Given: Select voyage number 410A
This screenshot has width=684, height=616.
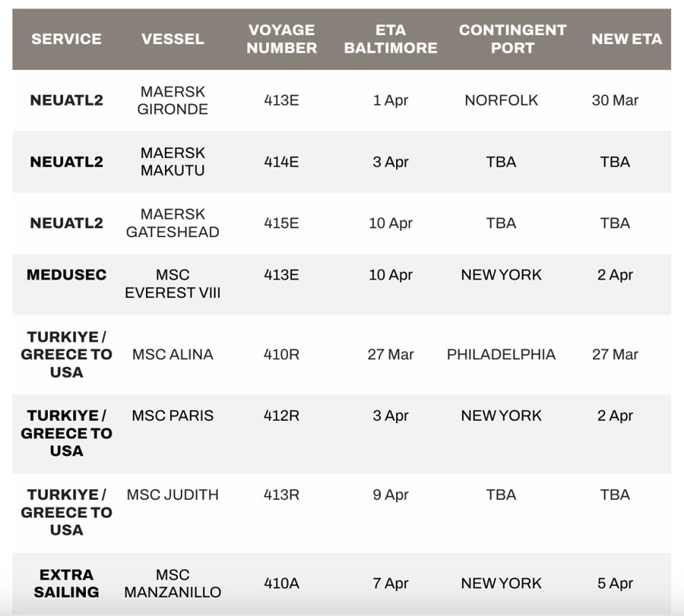Looking at the screenshot, I should 281,583.
